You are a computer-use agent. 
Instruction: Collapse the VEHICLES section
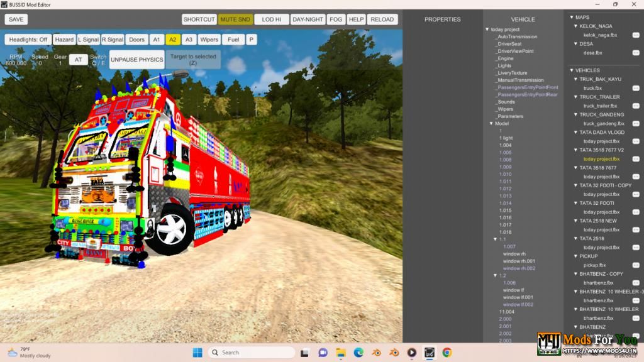[571, 70]
